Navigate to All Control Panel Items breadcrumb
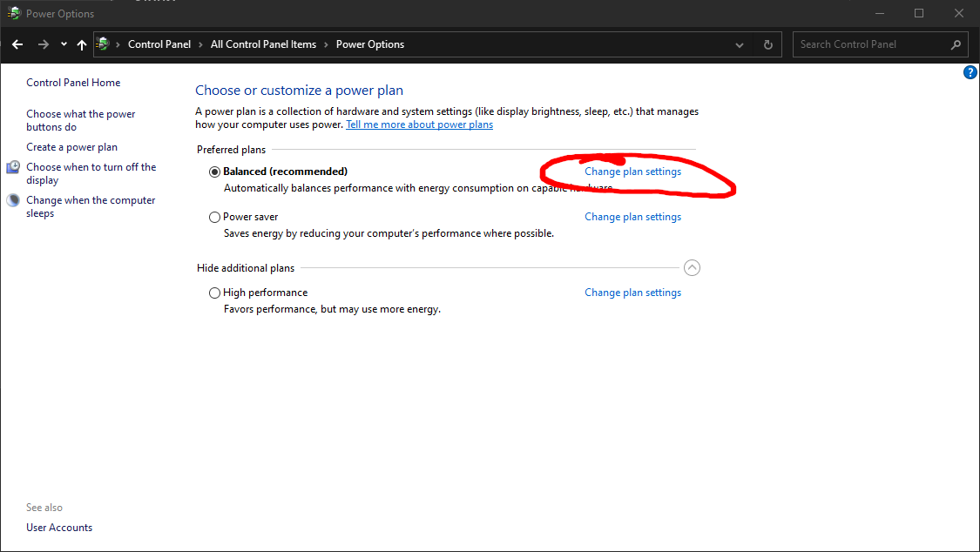The image size is (980, 552). (263, 44)
